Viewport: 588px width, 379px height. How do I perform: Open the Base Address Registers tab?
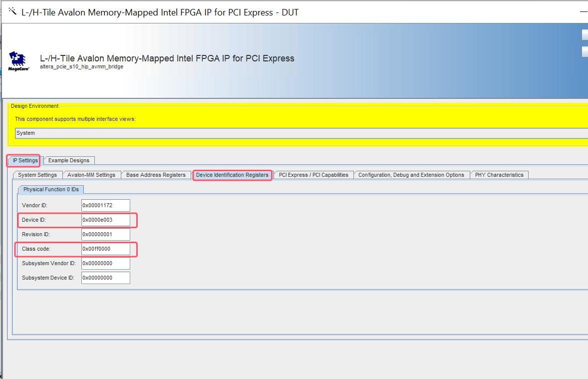point(156,175)
